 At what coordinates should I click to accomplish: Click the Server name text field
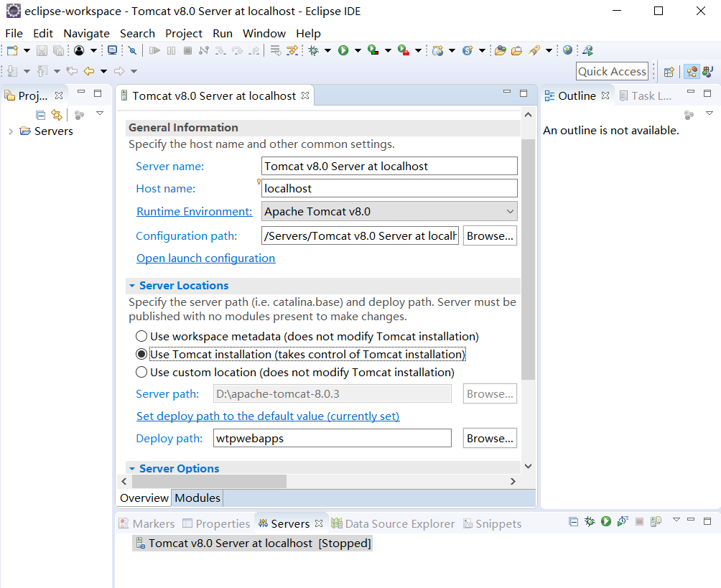[389, 167]
